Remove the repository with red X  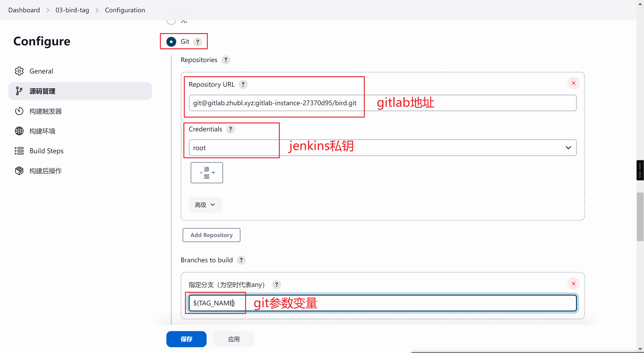pyautogui.click(x=573, y=83)
